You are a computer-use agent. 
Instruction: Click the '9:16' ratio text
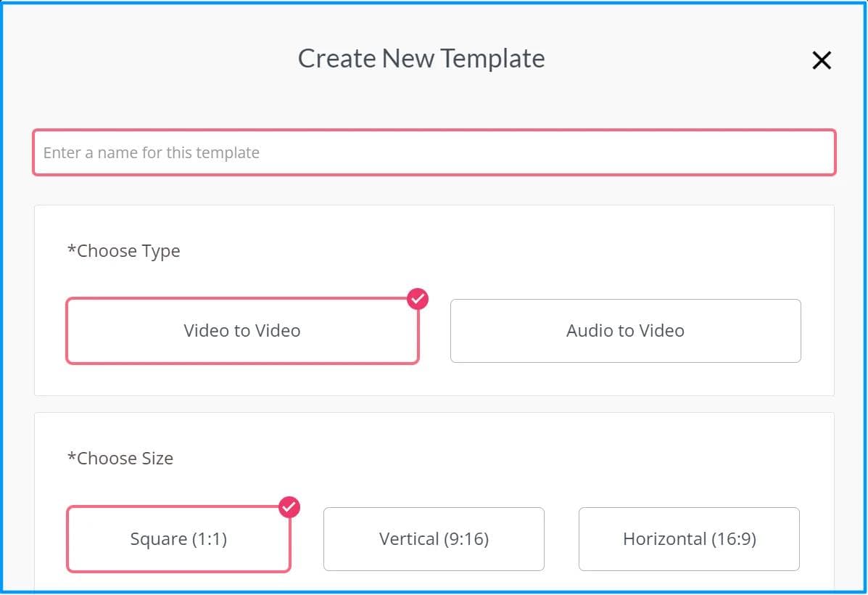[x=466, y=539]
